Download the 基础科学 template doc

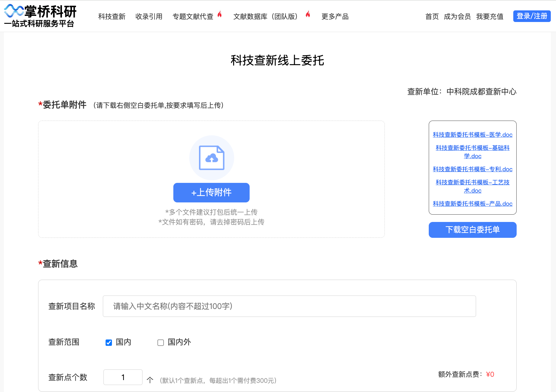point(473,152)
